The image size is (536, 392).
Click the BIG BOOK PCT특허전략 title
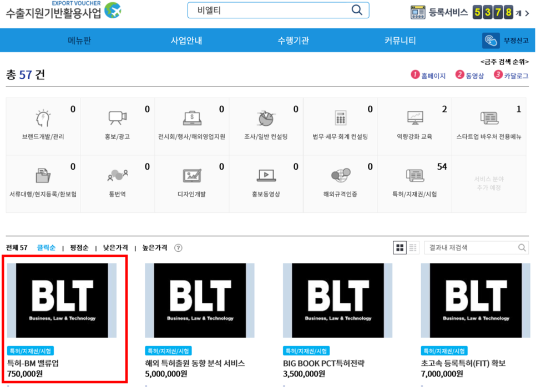coord(323,363)
